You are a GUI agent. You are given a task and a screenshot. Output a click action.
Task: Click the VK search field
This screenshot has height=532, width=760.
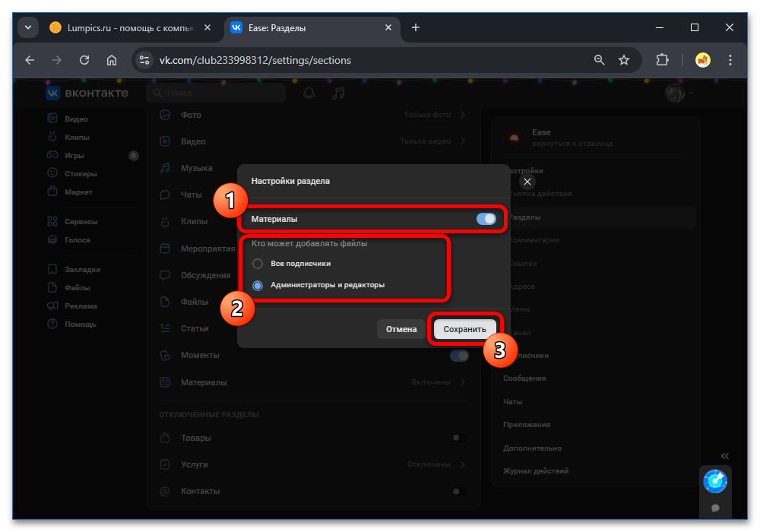tap(216, 93)
